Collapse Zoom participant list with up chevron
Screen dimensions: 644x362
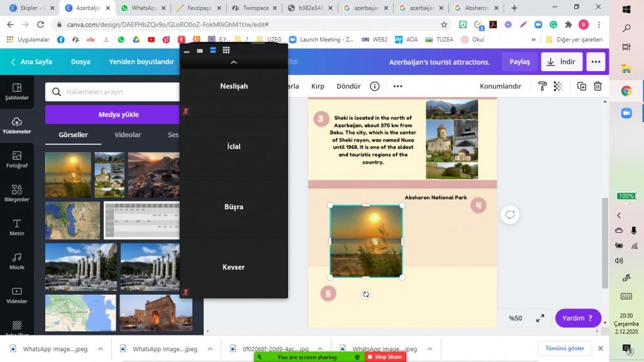tap(234, 62)
